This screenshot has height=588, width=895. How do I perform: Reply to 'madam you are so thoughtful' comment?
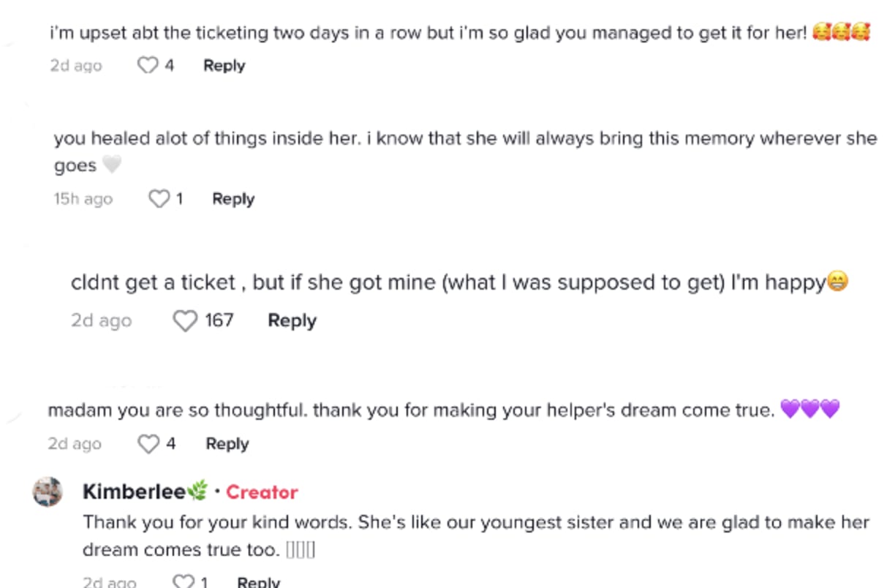point(227,444)
